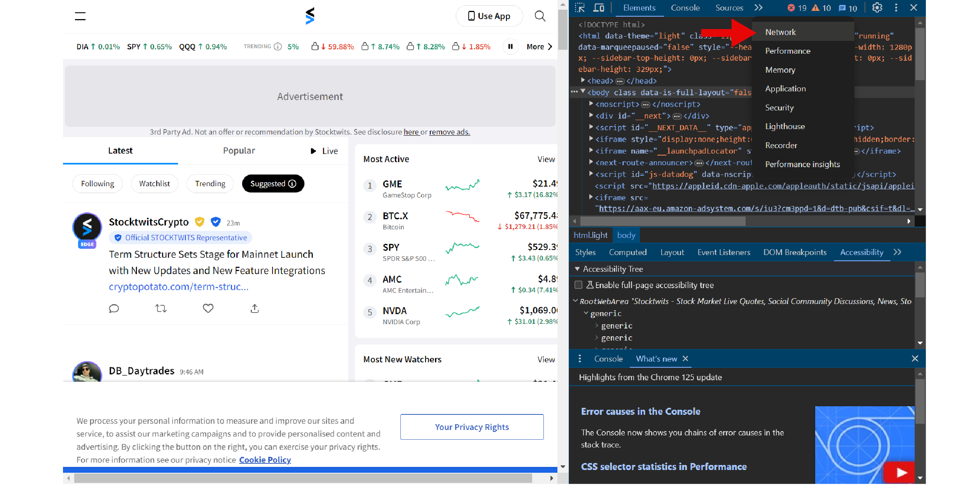The height and width of the screenshot is (498, 980).
Task: Show more DevTools tabs chevron
Action: [758, 8]
